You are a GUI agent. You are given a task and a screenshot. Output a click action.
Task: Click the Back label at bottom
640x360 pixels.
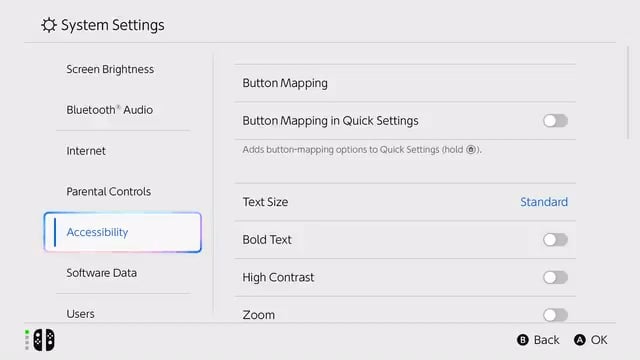547,340
